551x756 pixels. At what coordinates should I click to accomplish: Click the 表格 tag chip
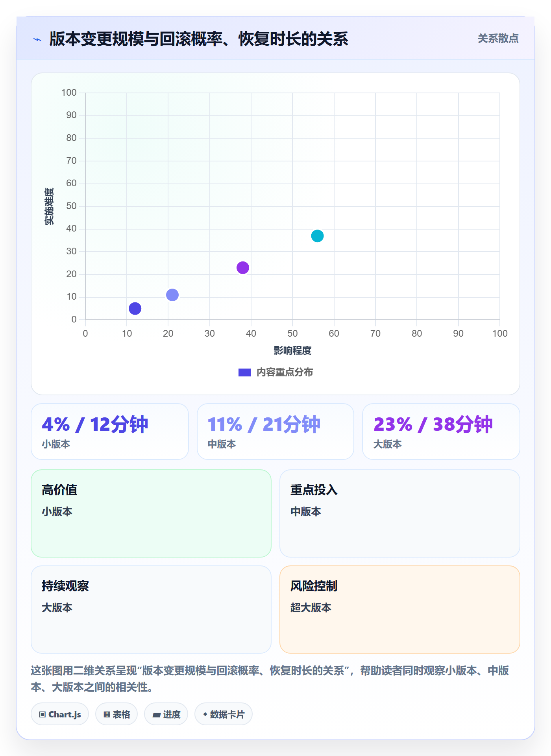coord(116,714)
